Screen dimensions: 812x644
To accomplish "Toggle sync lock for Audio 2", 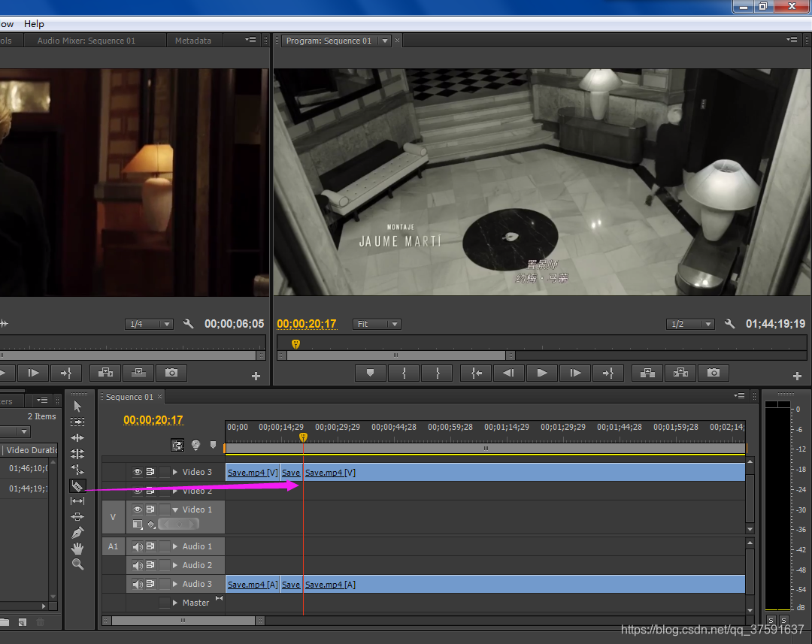I will tap(150, 565).
